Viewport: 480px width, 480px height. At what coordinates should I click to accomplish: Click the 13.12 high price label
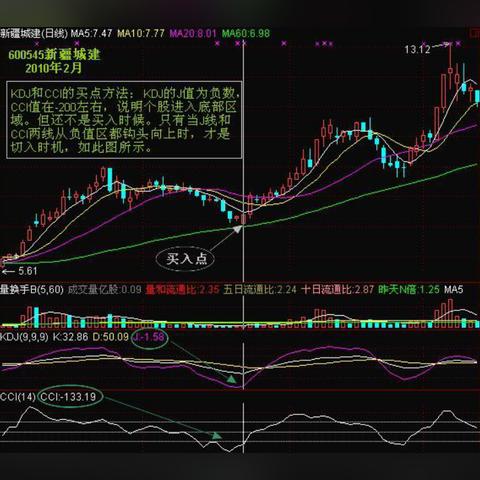click(x=417, y=50)
